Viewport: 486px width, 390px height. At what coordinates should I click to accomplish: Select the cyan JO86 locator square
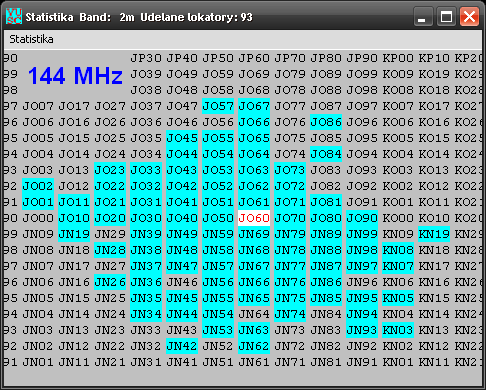click(x=326, y=122)
